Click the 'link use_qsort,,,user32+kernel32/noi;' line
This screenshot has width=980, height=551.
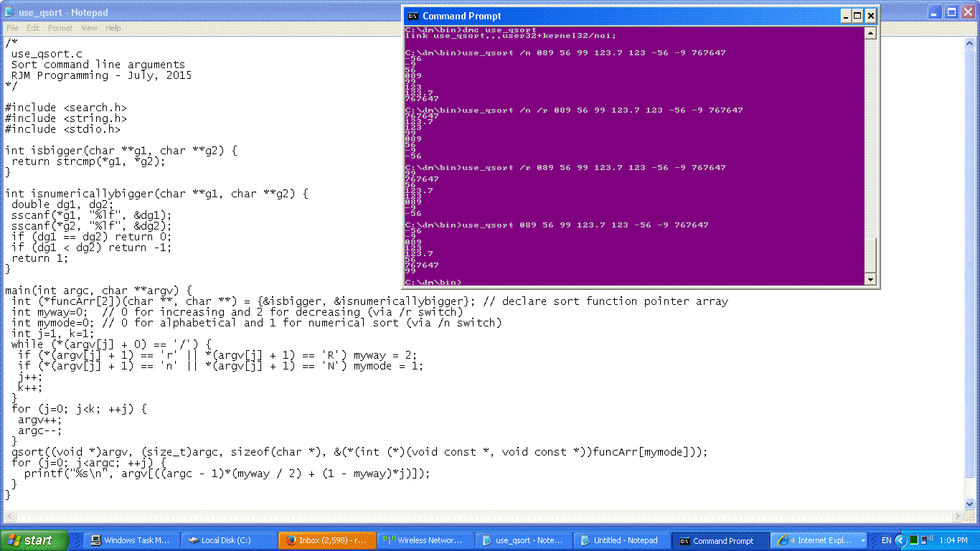click(x=511, y=35)
